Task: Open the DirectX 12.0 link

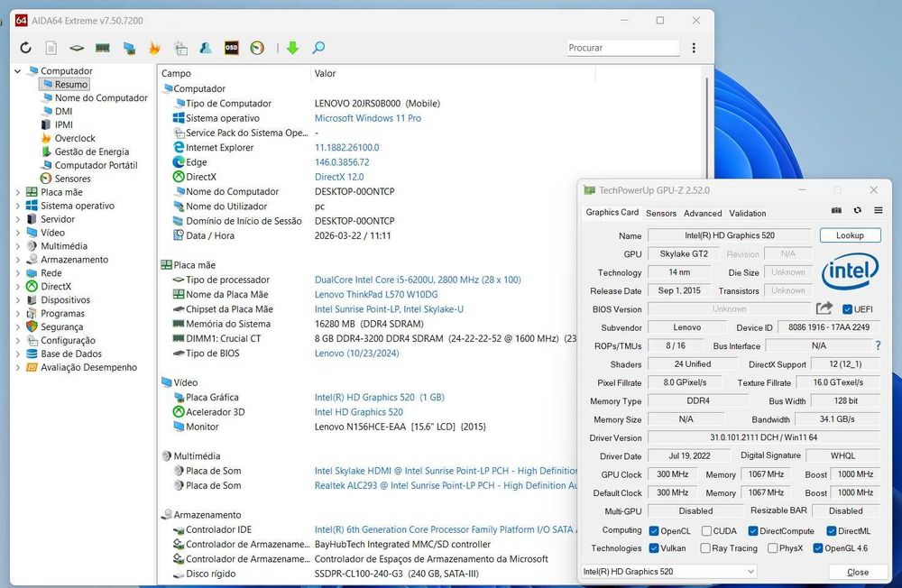Action: pos(339,177)
